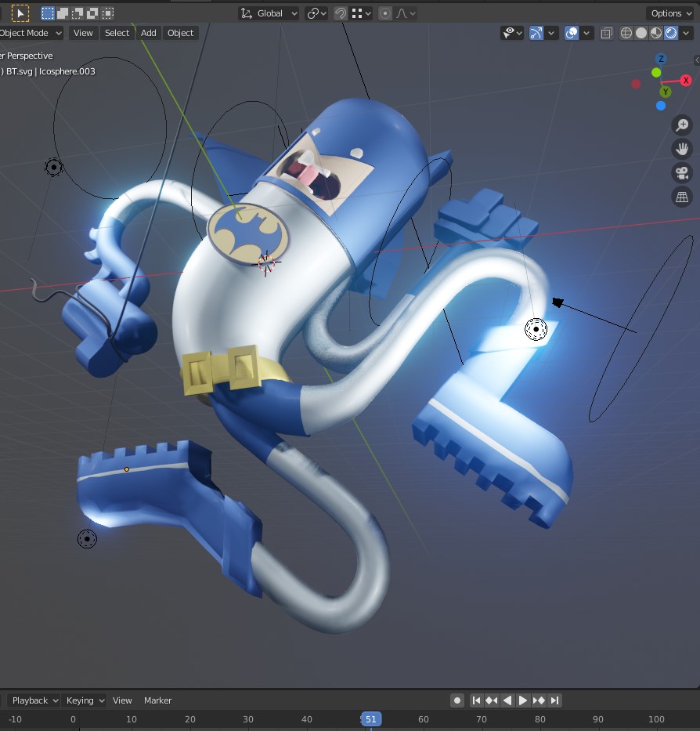The image size is (700, 731).
Task: Open the Global transform orientation dropdown
Action: coord(269,13)
